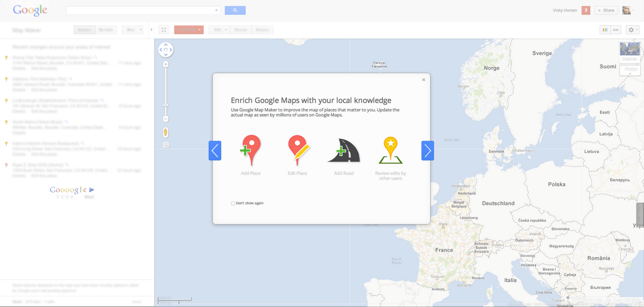Click the Vicky Homan account name
The height and width of the screenshot is (307, 644).
(x=565, y=10)
